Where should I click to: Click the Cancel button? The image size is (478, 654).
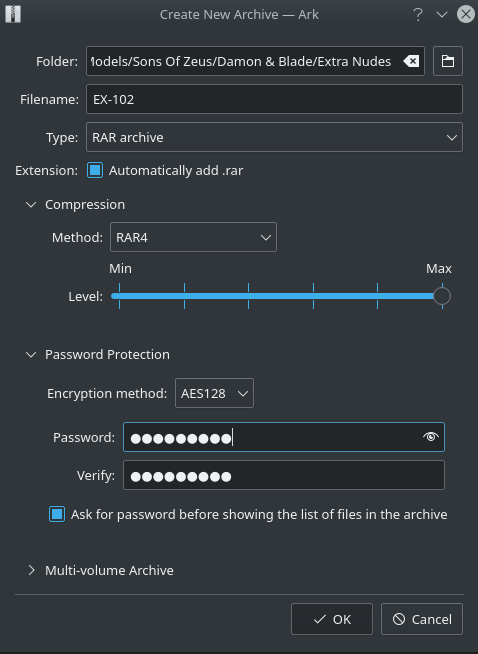(422, 619)
